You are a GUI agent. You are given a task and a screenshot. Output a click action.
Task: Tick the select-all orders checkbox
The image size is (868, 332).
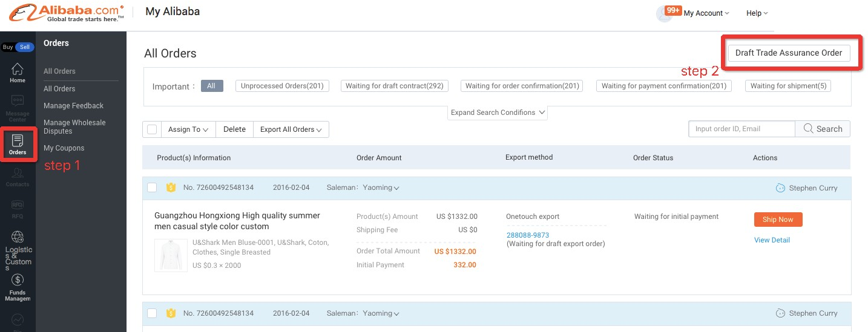click(152, 129)
